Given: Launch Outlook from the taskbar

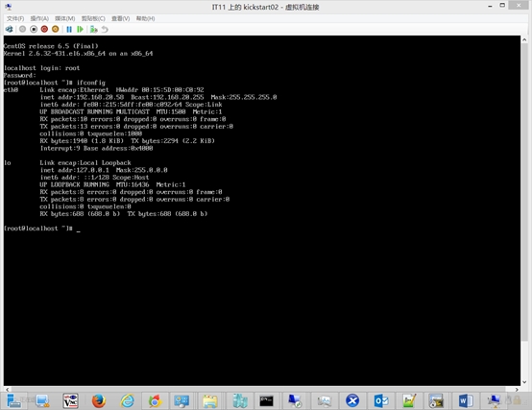Looking at the screenshot, I should [x=381, y=401].
